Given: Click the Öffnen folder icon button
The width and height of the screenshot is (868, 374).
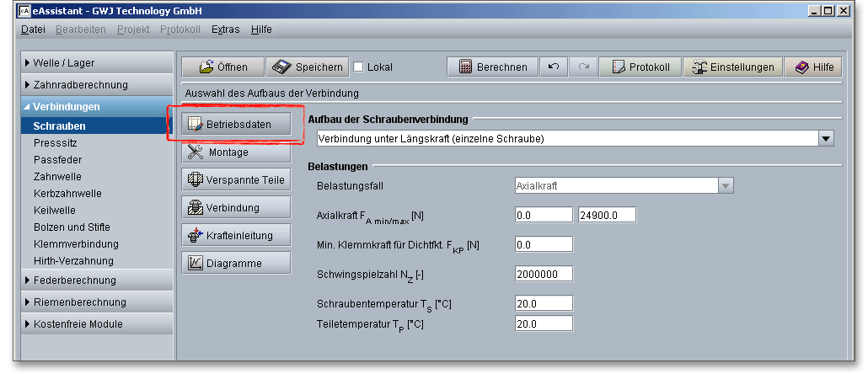Looking at the screenshot, I should coord(222,67).
